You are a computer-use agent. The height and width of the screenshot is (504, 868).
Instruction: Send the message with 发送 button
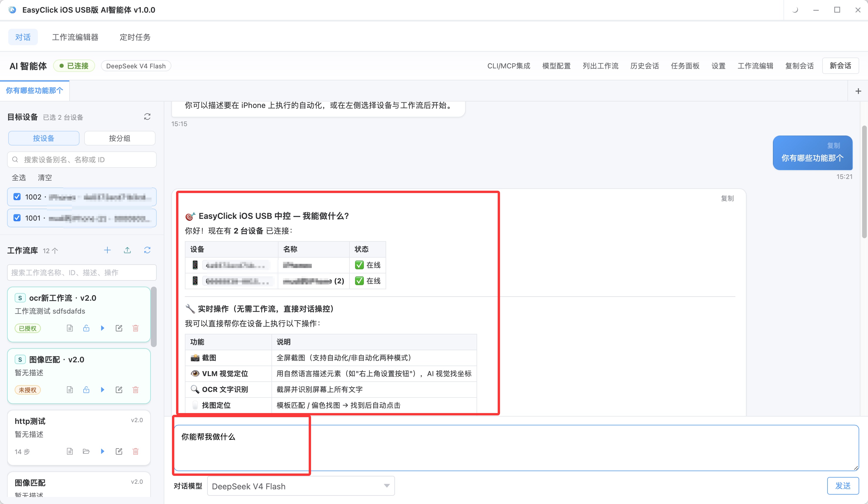(x=843, y=486)
